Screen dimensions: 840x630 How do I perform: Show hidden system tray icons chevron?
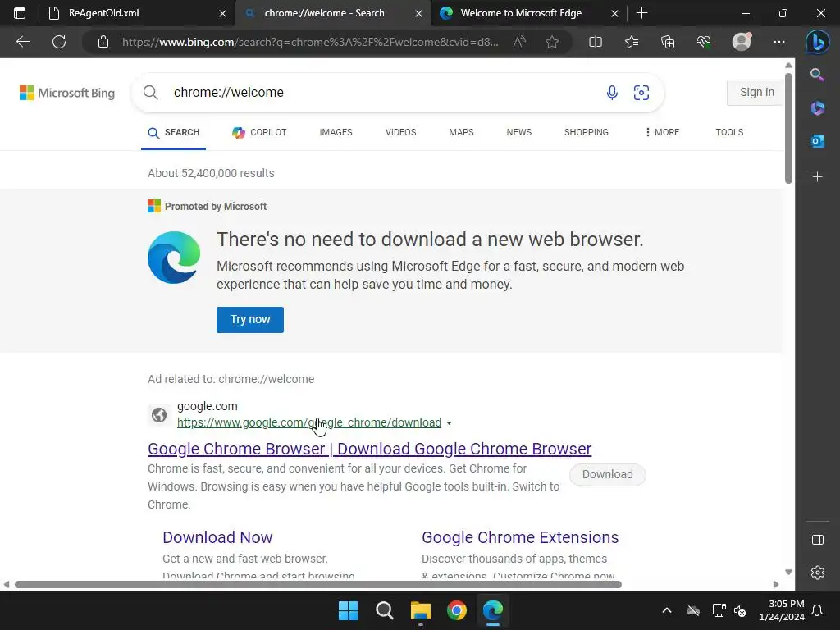(667, 610)
